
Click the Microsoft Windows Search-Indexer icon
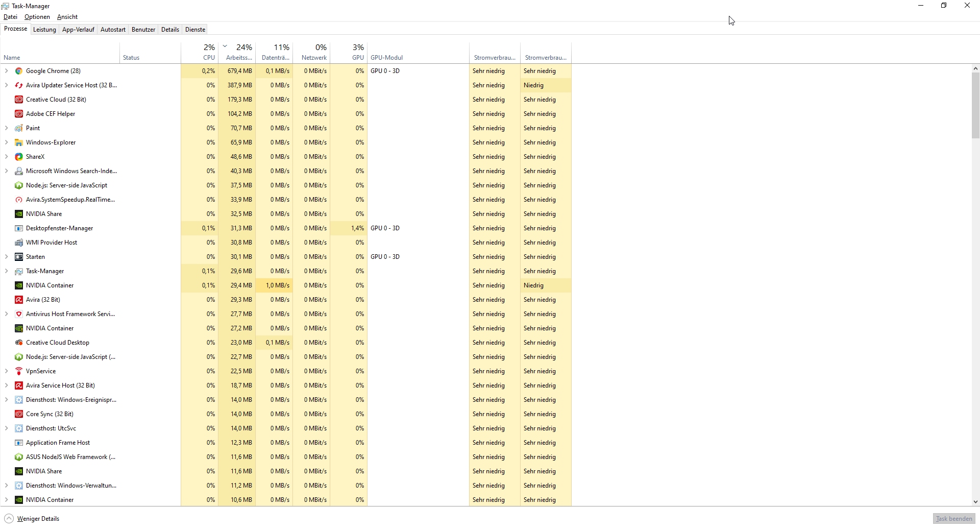(x=19, y=171)
